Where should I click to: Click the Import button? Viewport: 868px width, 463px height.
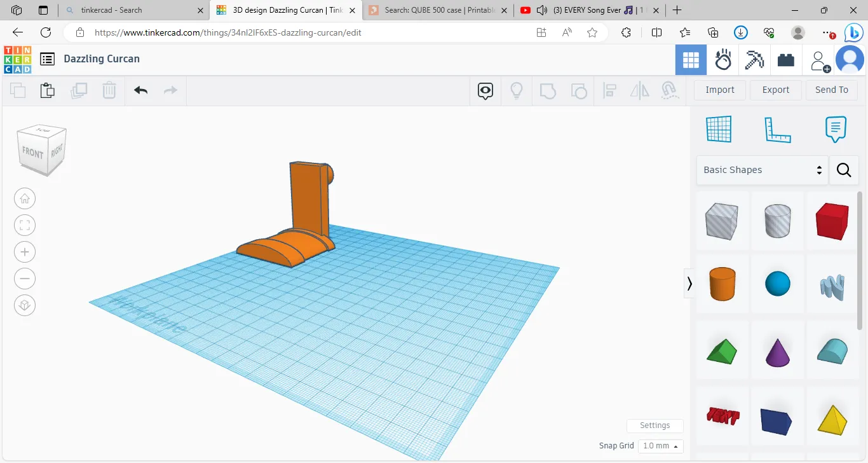pyautogui.click(x=719, y=90)
